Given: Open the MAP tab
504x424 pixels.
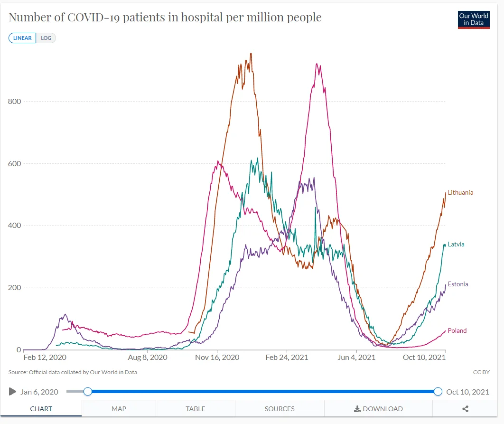Looking at the screenshot, I should coord(119,408).
